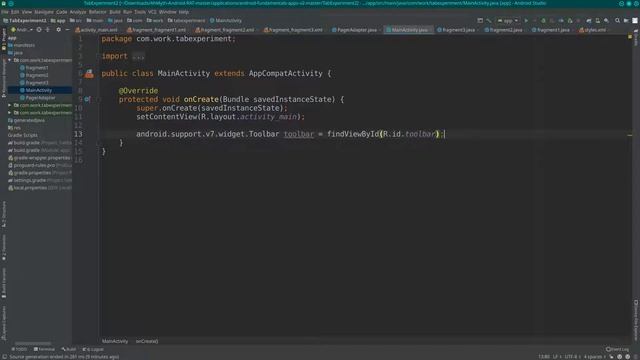Open the Analyze menu
This screenshot has height=360, width=640.
coord(78,12)
